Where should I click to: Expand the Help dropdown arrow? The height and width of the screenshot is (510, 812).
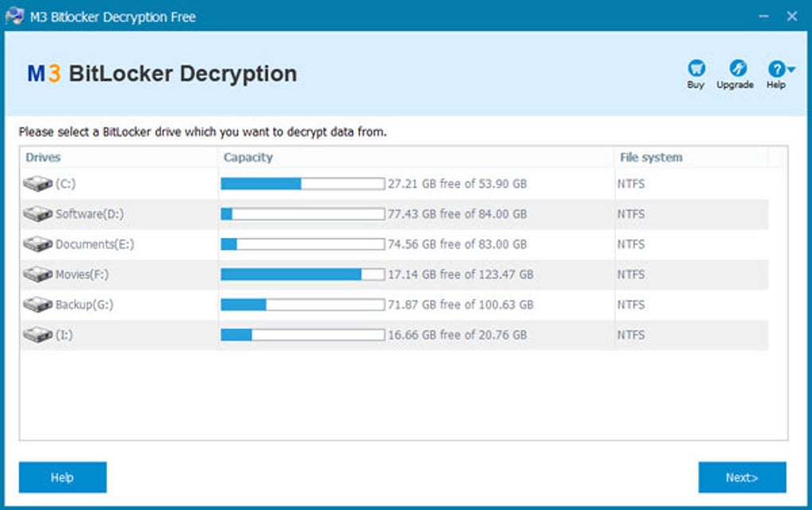(791, 69)
